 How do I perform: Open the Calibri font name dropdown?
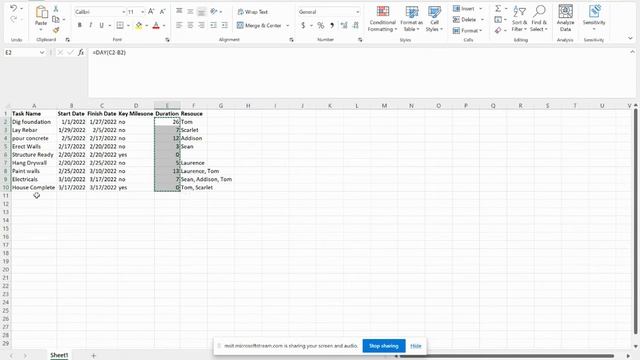[x=124, y=12]
